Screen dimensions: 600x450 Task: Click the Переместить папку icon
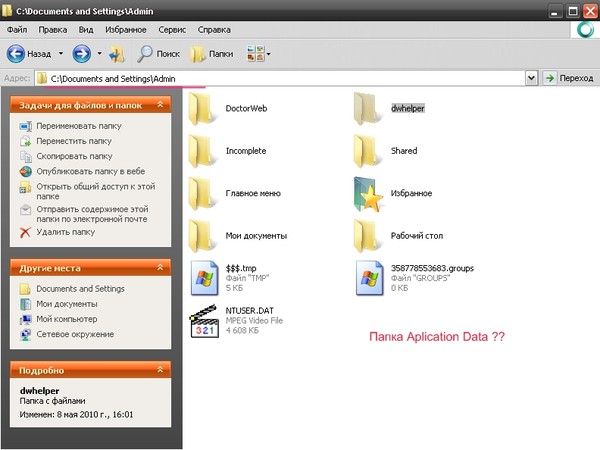tap(26, 141)
